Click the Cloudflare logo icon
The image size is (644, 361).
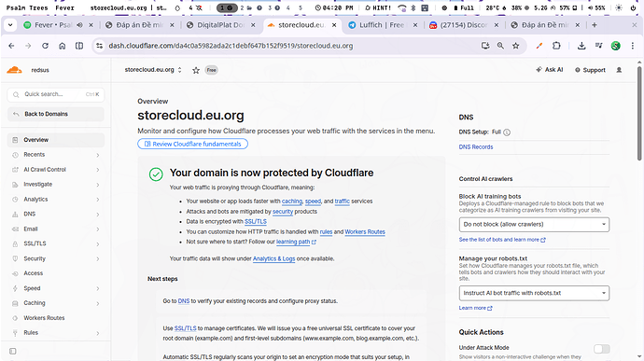tap(14, 70)
